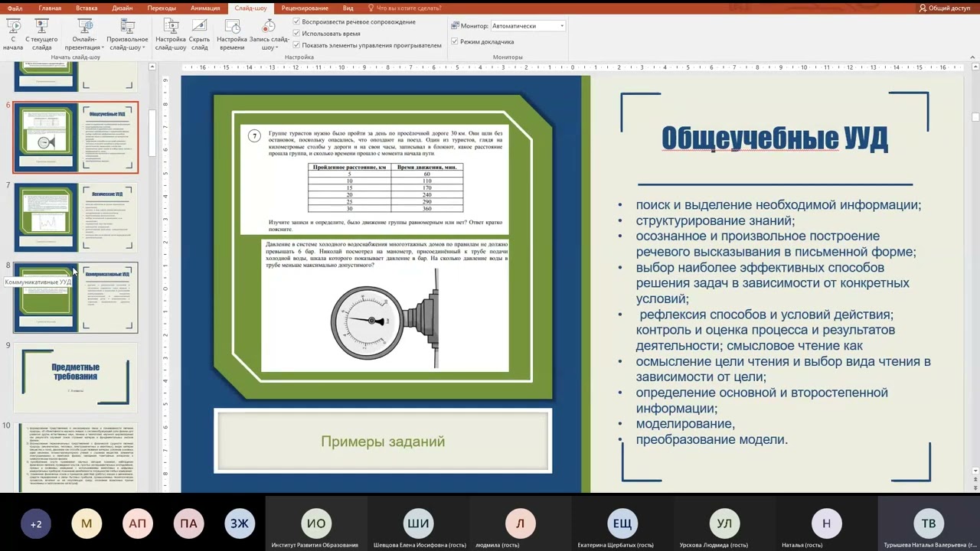Open the Дизайн tab
980x551 pixels.
(122, 8)
